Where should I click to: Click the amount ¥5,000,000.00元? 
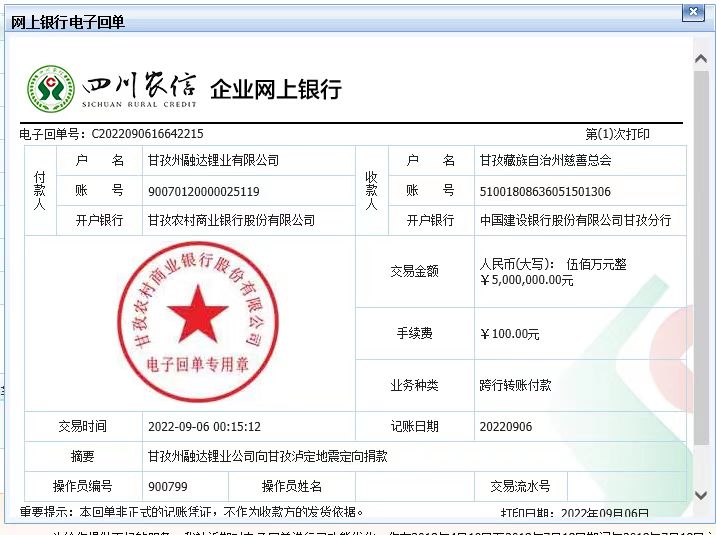pos(527,281)
